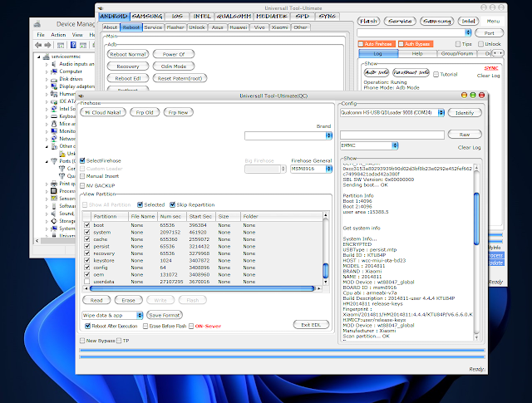Click Clear Log in the QC window
This screenshot has width=532, height=403.
coord(469,148)
